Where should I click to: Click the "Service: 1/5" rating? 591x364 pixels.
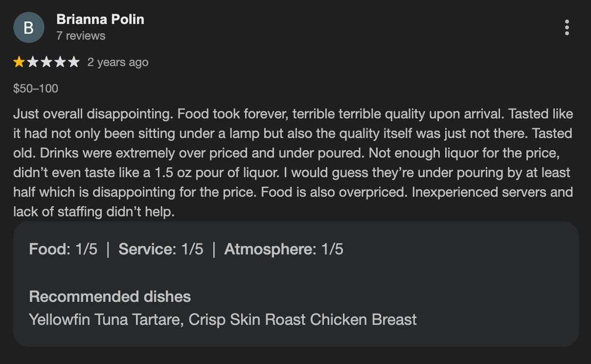(x=160, y=249)
